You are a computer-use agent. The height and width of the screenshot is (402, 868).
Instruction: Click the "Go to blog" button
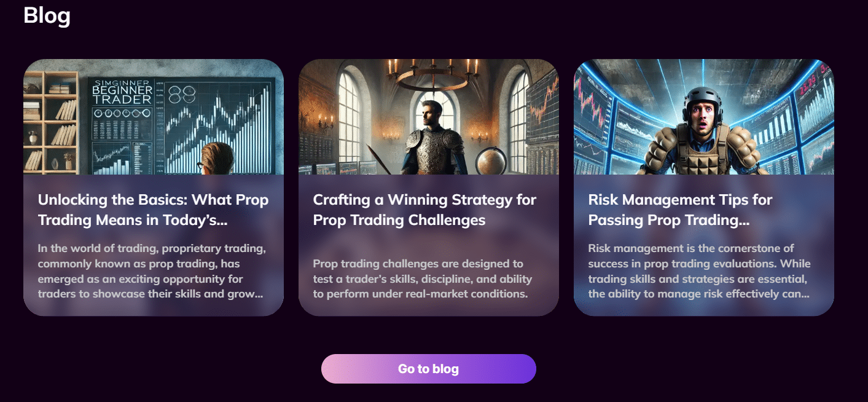tap(428, 369)
